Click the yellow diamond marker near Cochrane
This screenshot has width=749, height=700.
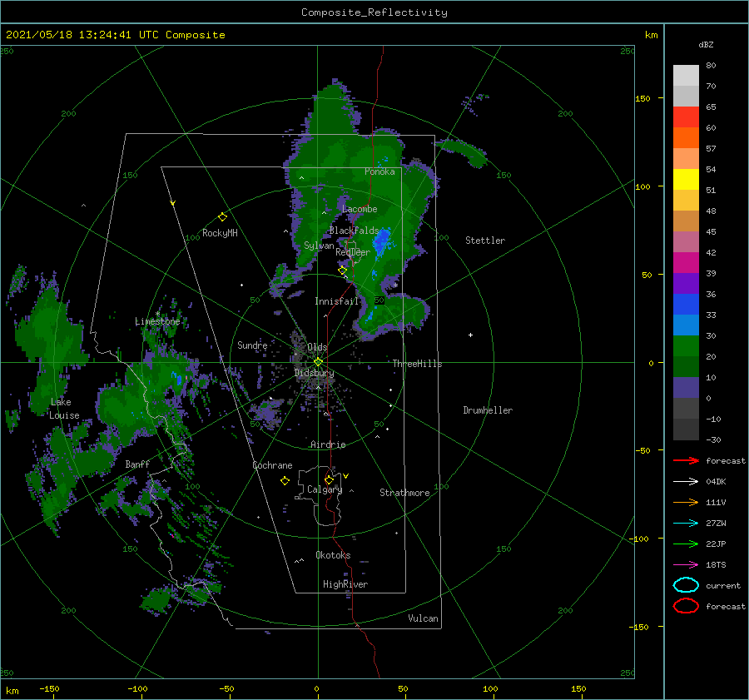[x=285, y=481]
